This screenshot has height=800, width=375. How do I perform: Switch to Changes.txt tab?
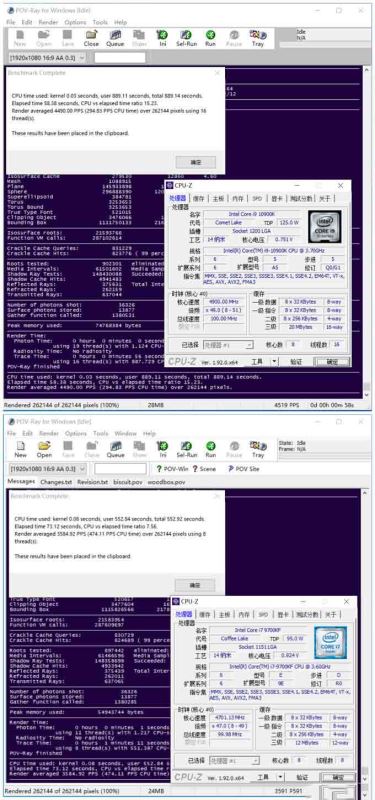pyautogui.click(x=56, y=482)
